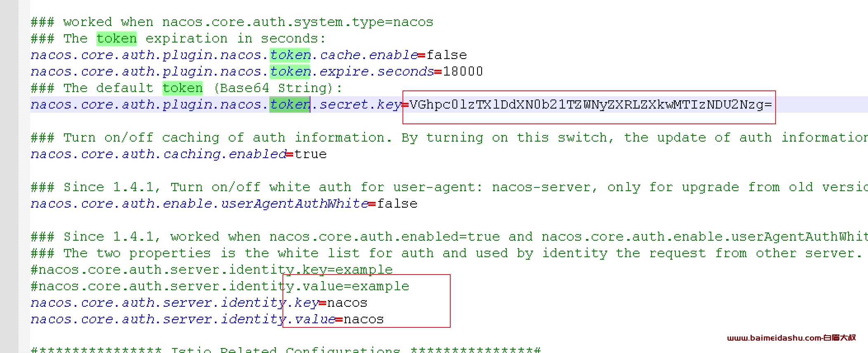Click the highlighted token word in expiration comment

(x=116, y=39)
